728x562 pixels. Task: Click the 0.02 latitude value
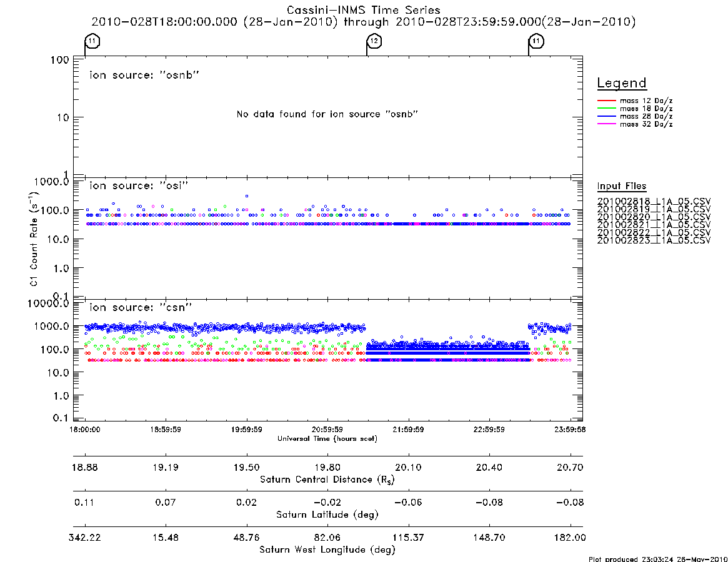coord(247,503)
